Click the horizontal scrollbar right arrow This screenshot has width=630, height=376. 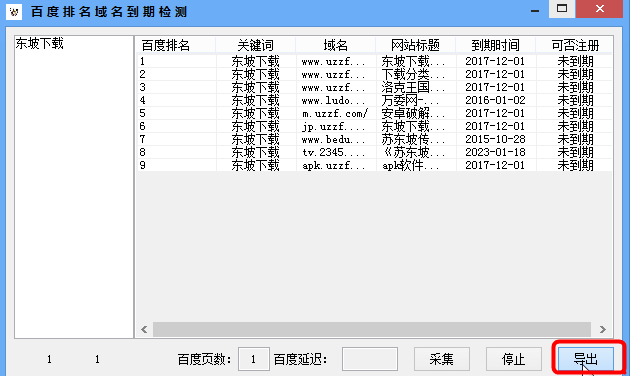602,329
